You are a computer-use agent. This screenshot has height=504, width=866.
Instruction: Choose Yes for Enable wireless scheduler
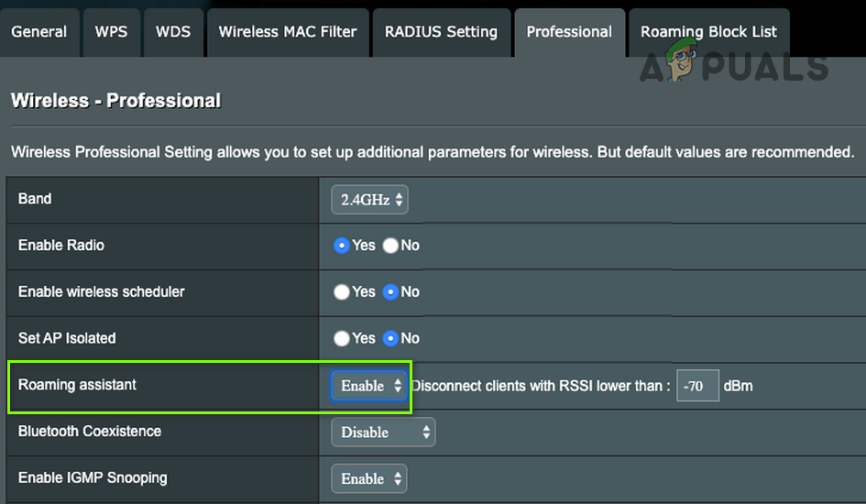[x=342, y=292]
